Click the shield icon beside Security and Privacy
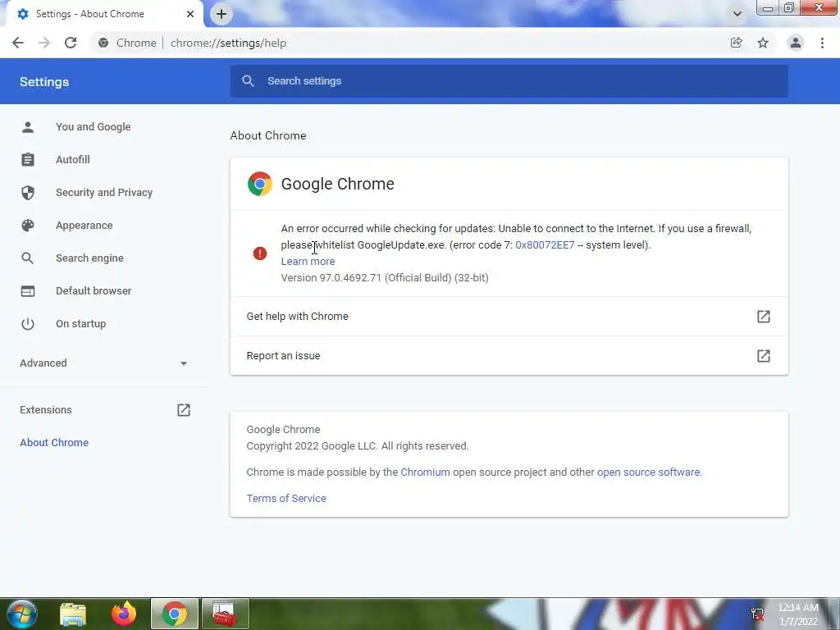The height and width of the screenshot is (630, 840). tap(28, 192)
